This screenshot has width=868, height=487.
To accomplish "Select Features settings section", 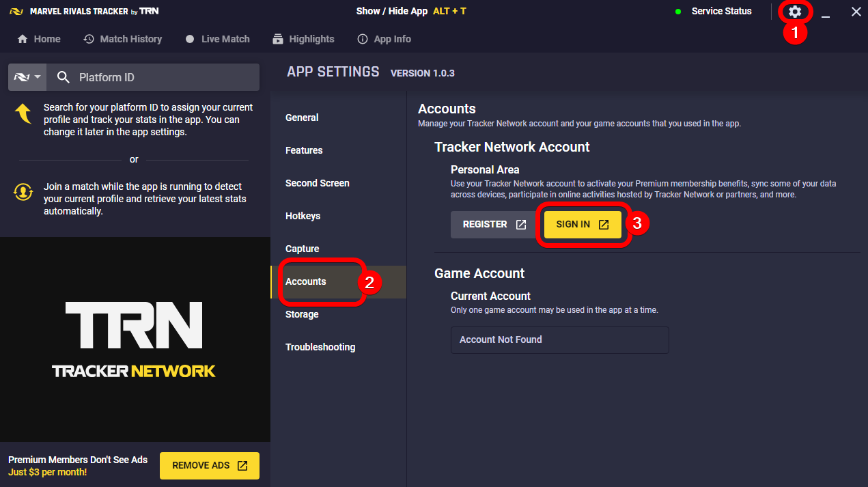I will (x=339, y=150).
